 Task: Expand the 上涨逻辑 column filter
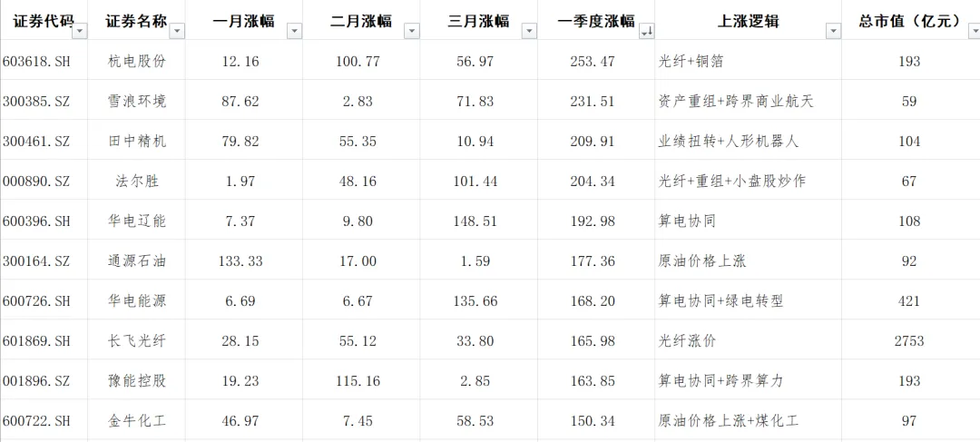[832, 31]
